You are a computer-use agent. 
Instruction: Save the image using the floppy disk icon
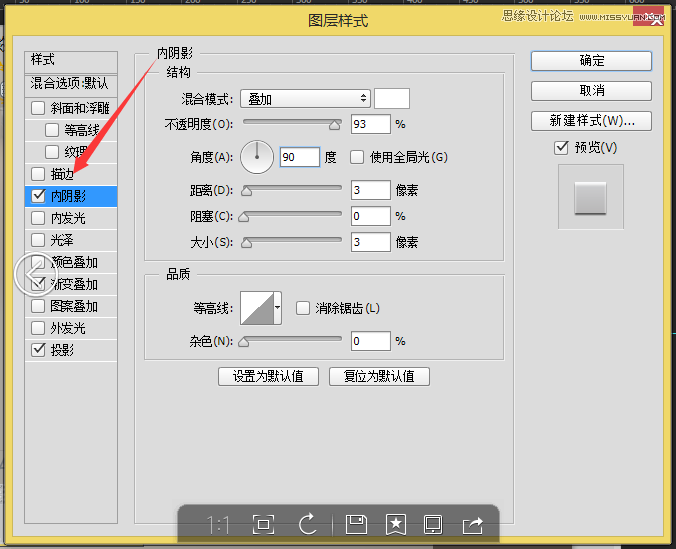click(356, 524)
